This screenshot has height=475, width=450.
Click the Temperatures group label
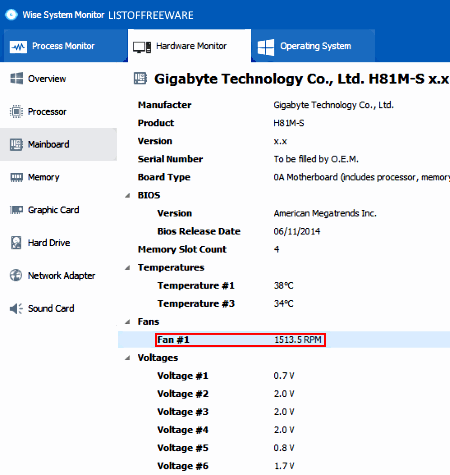coord(171,267)
